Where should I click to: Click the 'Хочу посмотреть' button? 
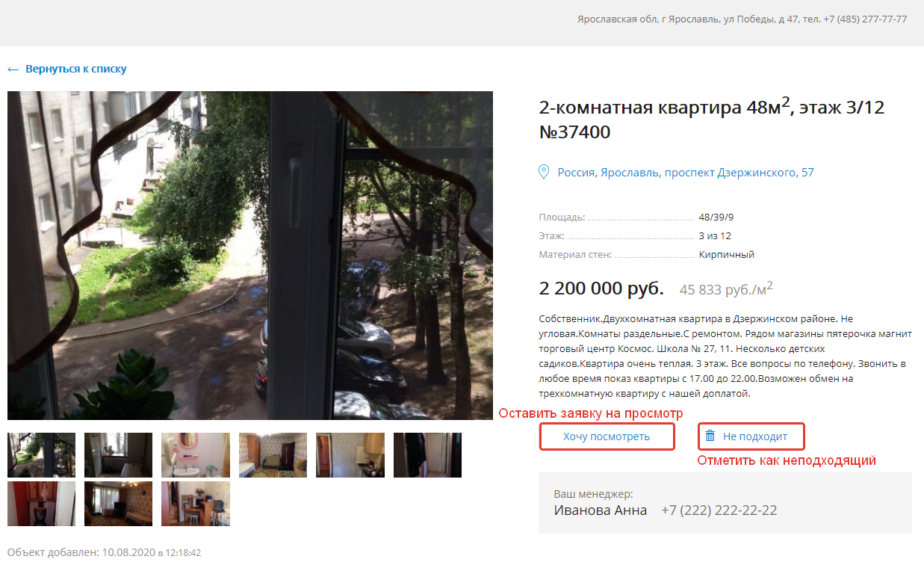(607, 436)
